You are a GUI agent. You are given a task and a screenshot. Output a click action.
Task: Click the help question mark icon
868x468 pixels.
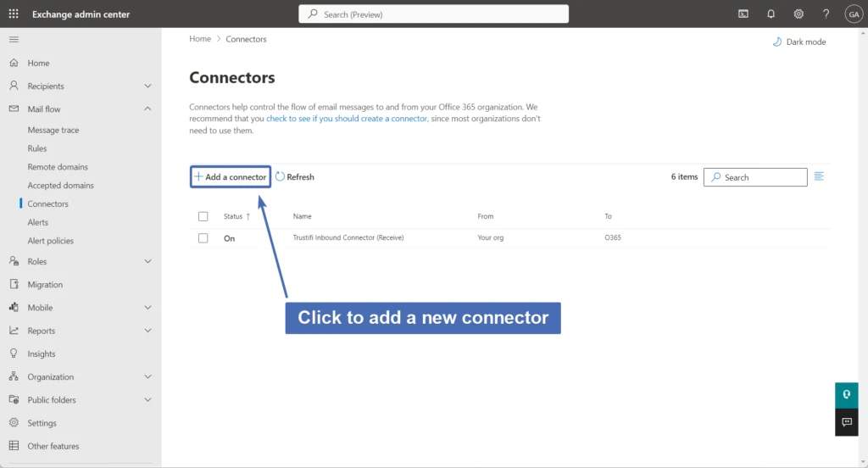[826, 14]
